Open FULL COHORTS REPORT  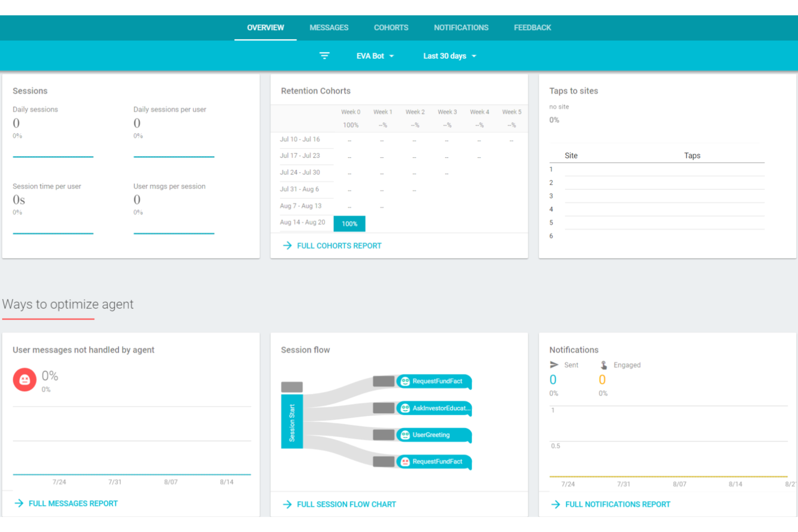339,245
